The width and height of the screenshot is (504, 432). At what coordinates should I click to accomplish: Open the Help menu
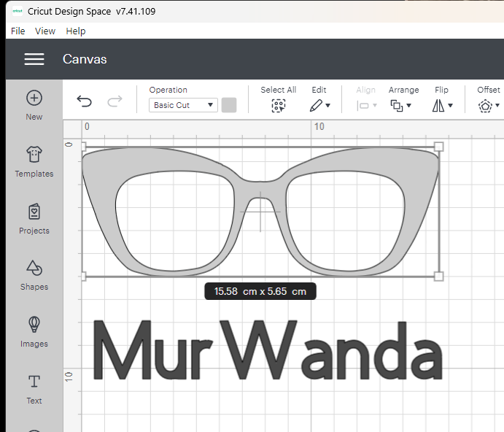pyautogui.click(x=76, y=31)
